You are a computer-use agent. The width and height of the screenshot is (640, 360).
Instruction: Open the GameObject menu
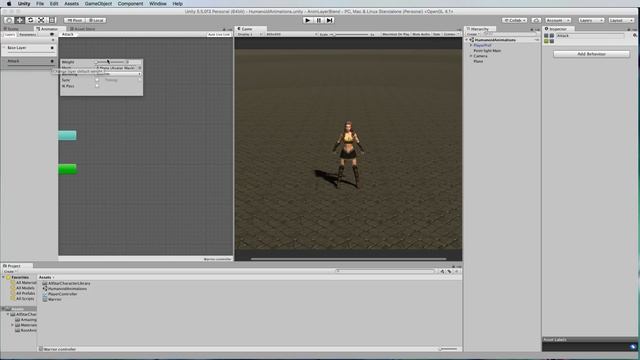click(98, 4)
